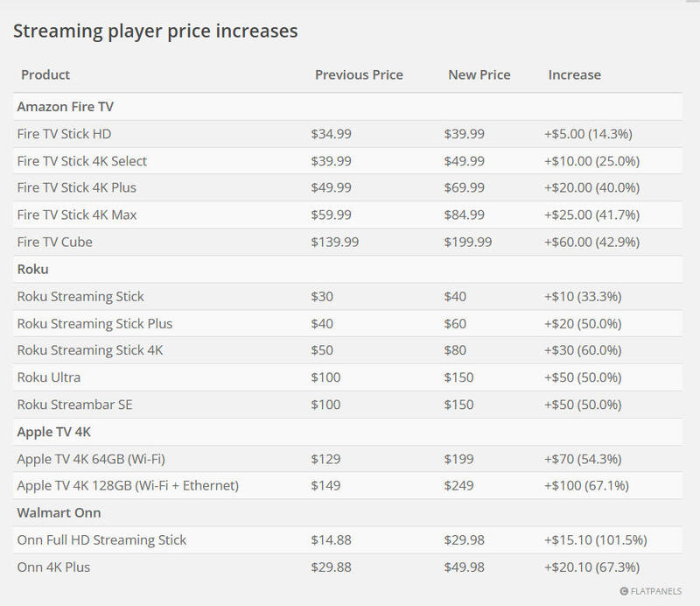Viewport: 700px width, 606px height.
Task: Click the $29.88 previous price cell
Action: click(332, 567)
